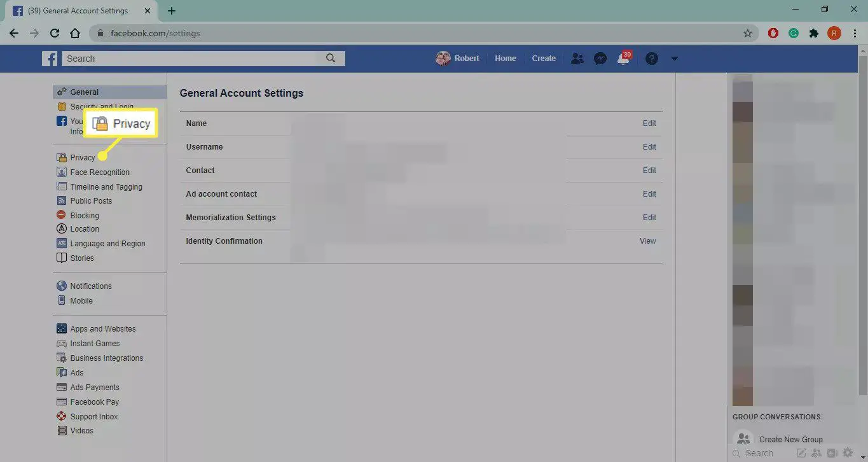Viewport: 868px width, 462px height.
Task: Open Instant Games settings
Action: tap(95, 344)
